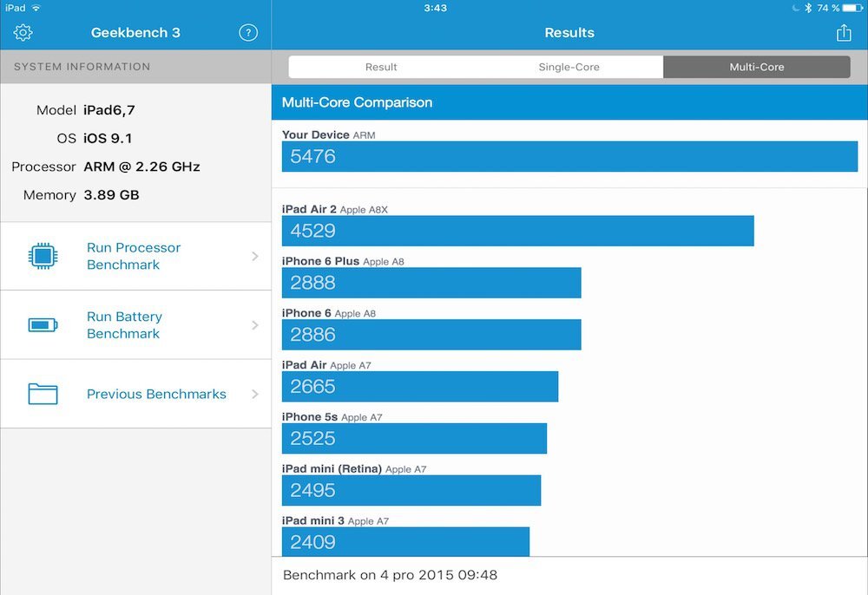
Task: Expand Run Battery Benchmark via its chevron
Action: coord(254,324)
